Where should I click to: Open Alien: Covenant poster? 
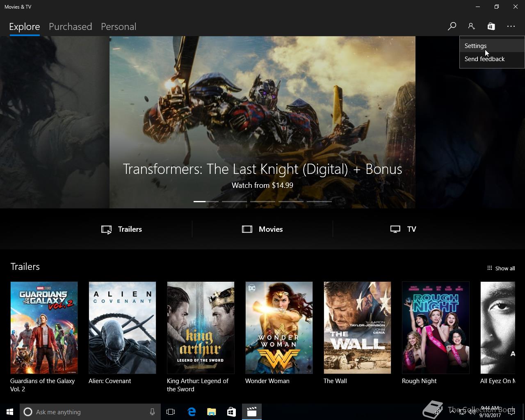point(122,328)
